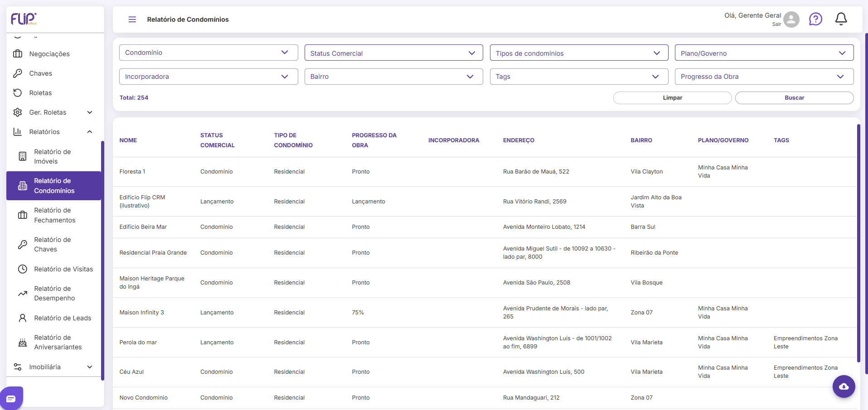The image size is (868, 410).
Task: Open the Progresso da Obra dropdown
Action: pos(764,77)
